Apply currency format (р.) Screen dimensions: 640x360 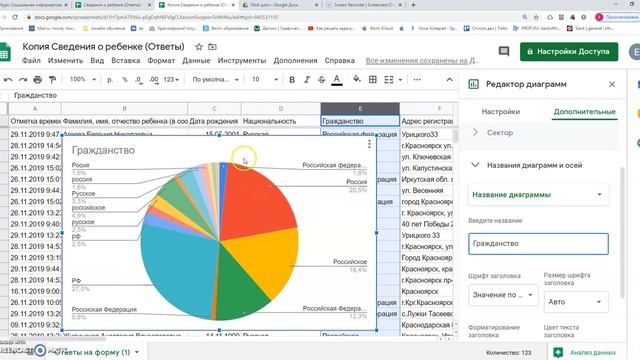(110, 80)
